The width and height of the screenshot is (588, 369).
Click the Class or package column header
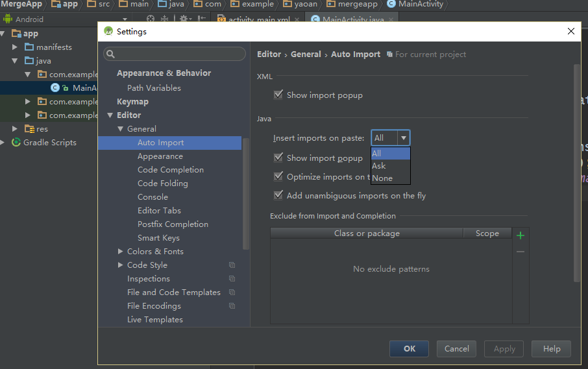pyautogui.click(x=367, y=233)
